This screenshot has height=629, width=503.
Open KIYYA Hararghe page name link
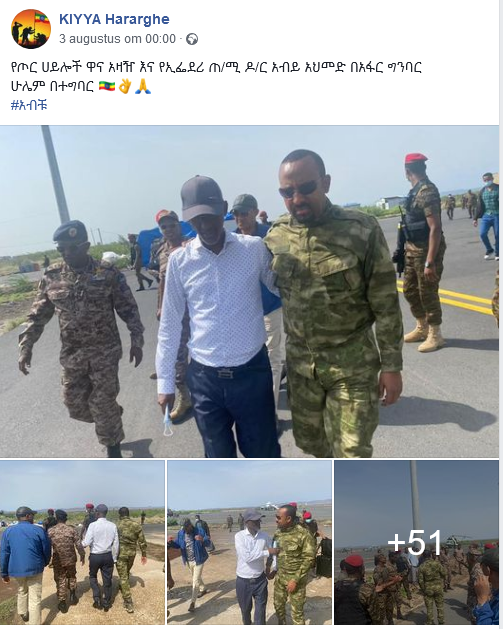114,19
